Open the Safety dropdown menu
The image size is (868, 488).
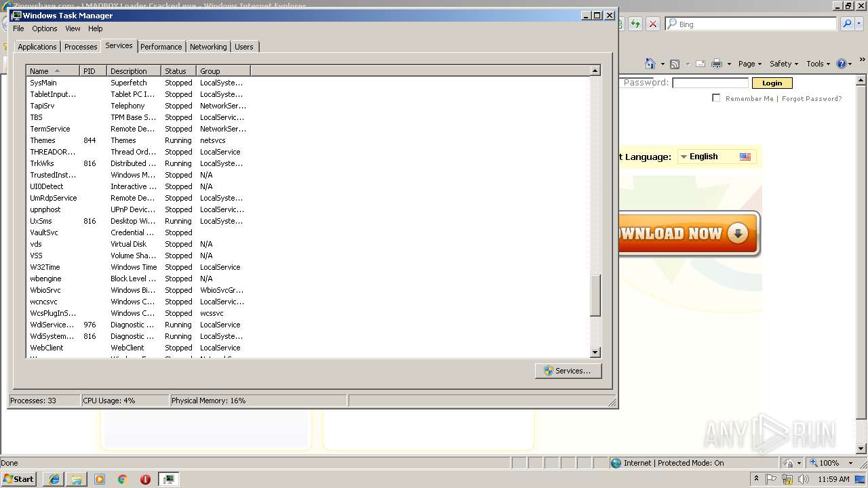point(783,64)
